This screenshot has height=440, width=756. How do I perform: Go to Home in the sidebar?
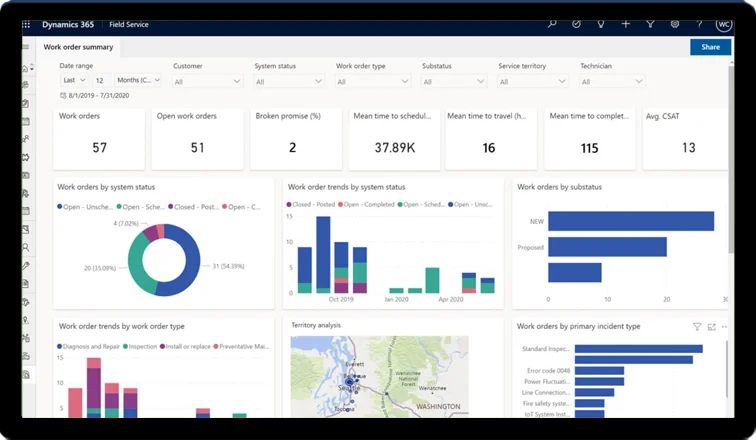[x=25, y=68]
